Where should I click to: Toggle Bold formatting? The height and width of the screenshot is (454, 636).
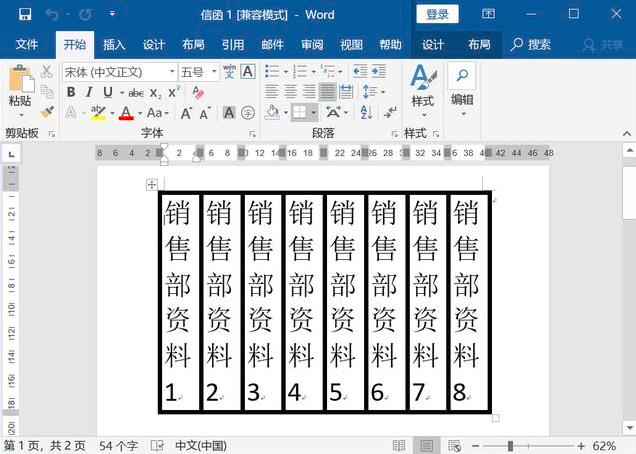pos(71,92)
